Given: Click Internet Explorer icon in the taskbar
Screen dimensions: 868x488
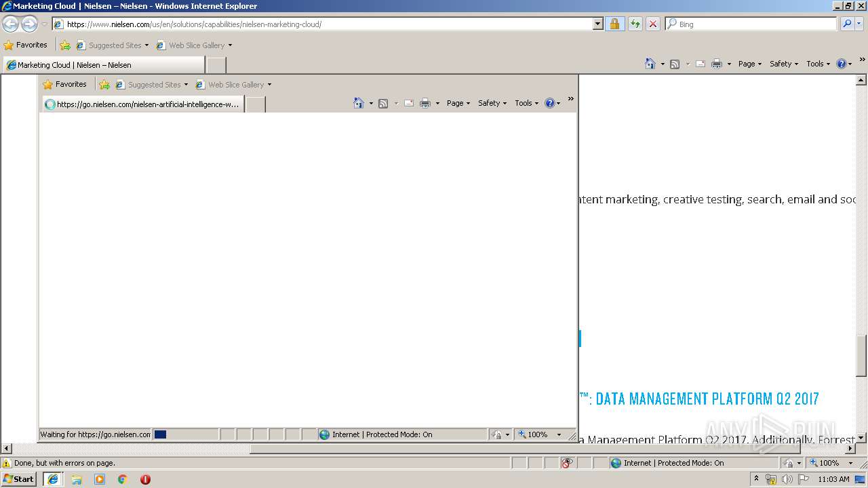Looking at the screenshot, I should (53, 479).
